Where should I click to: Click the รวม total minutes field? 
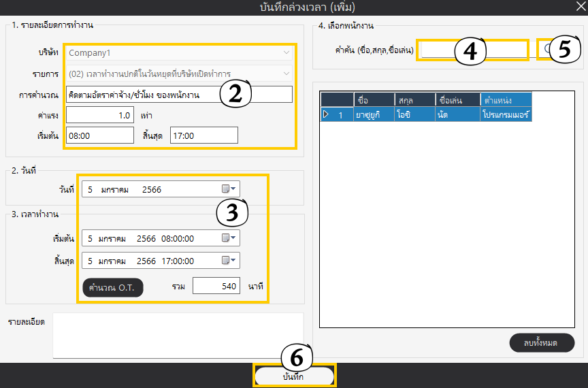tap(216, 287)
